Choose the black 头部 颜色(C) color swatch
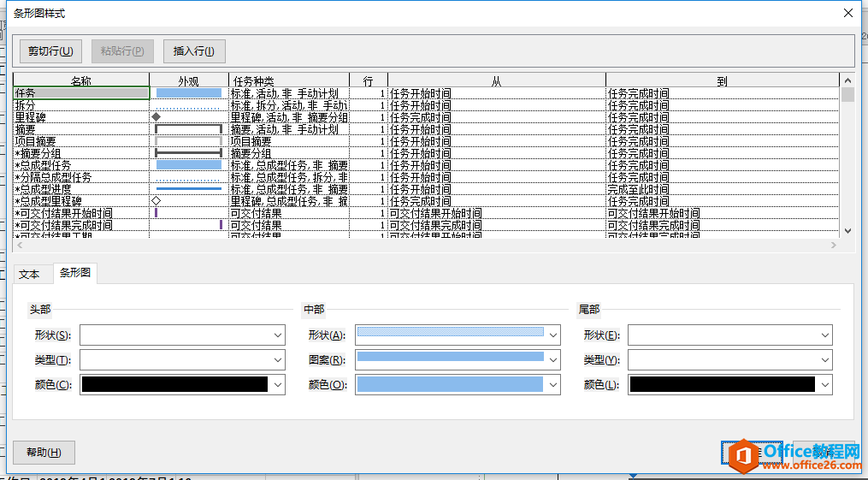868x480 pixels. [174, 385]
